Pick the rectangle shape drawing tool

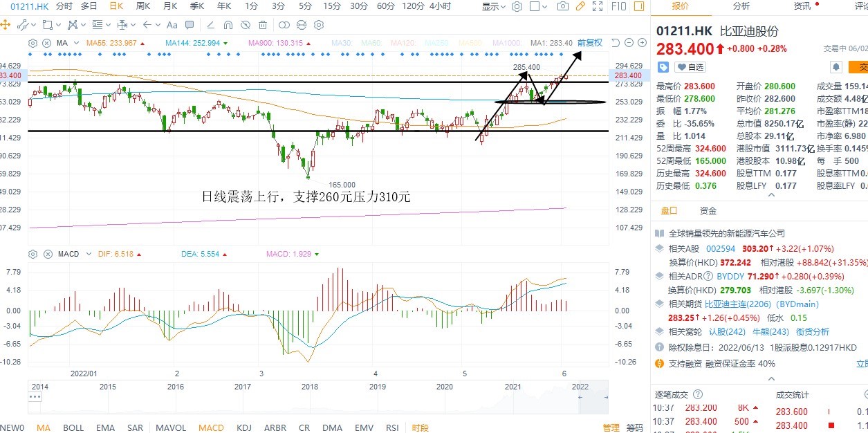47,25
